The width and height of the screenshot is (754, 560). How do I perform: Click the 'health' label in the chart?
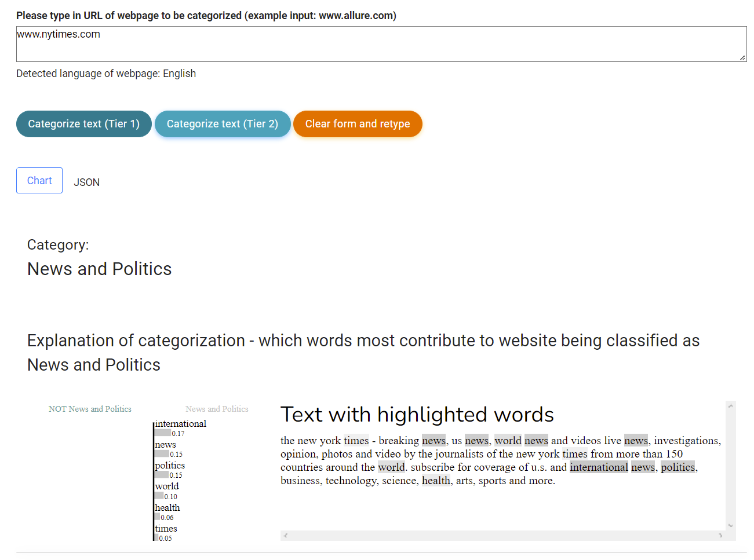pos(167,508)
